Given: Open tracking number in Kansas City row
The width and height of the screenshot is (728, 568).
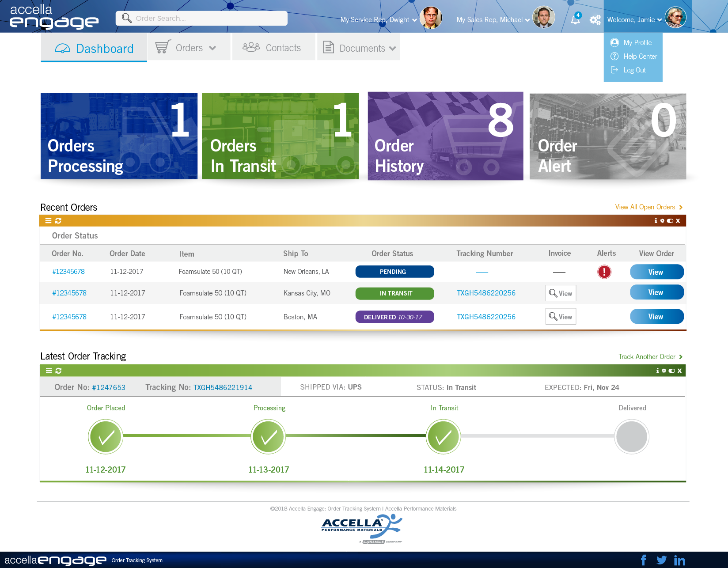Looking at the screenshot, I should point(486,293).
